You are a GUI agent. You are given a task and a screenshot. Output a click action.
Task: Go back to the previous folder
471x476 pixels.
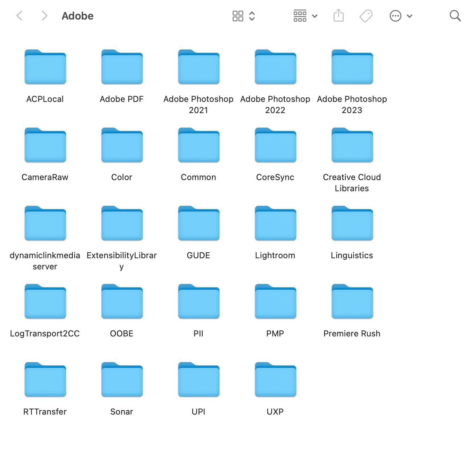(20, 16)
